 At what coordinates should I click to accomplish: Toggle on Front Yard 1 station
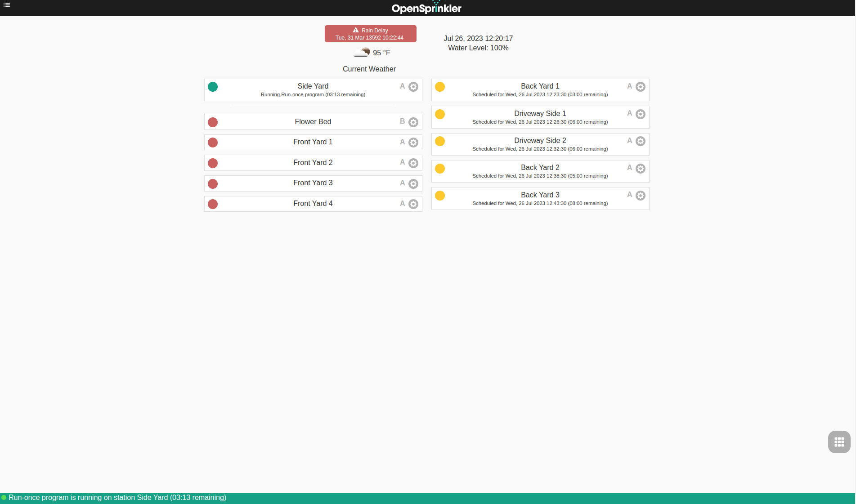click(x=212, y=143)
